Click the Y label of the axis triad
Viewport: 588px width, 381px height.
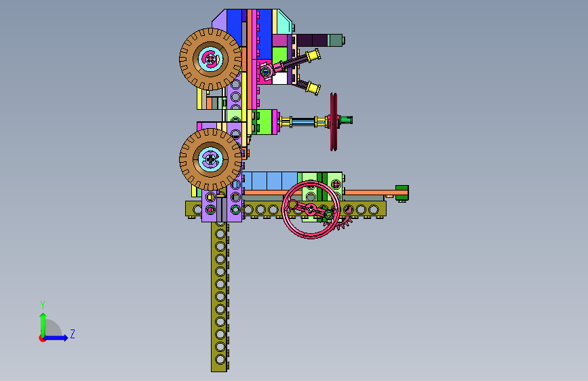coord(43,305)
